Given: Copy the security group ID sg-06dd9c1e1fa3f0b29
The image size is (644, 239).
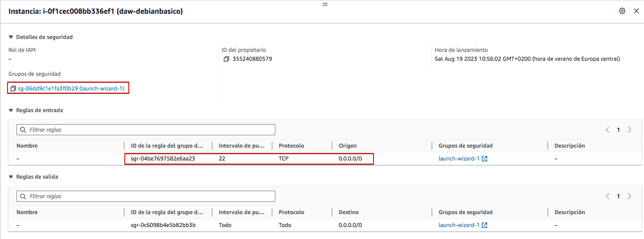Looking at the screenshot, I should 13,89.
